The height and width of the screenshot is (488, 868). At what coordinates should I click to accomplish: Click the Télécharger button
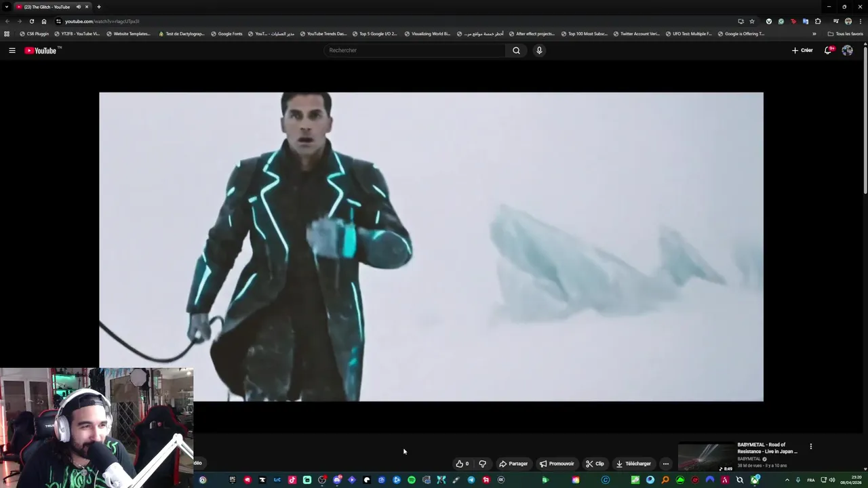[633, 464]
